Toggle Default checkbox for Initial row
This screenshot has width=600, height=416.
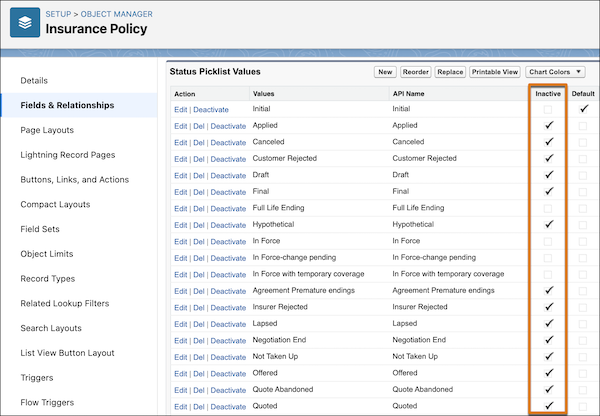[583, 109]
